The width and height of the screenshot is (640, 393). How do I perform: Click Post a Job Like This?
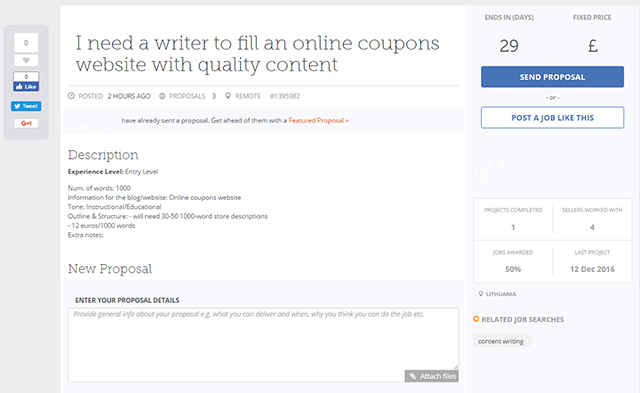pos(552,118)
